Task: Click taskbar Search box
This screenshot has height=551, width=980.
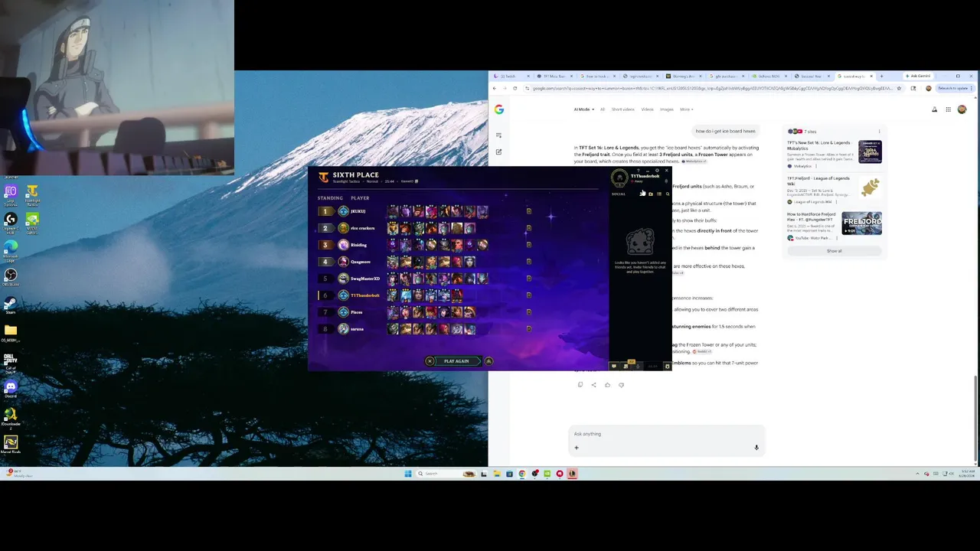Action: [x=447, y=474]
